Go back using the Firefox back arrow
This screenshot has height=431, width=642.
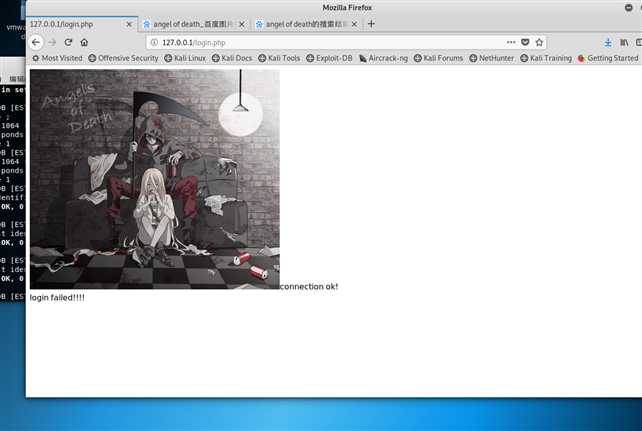point(36,42)
